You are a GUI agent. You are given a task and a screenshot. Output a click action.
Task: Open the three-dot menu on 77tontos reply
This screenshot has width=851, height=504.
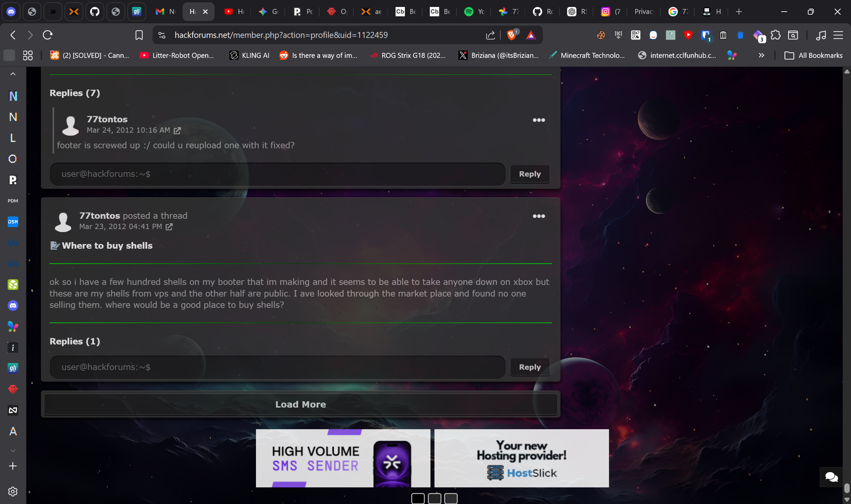tap(539, 120)
